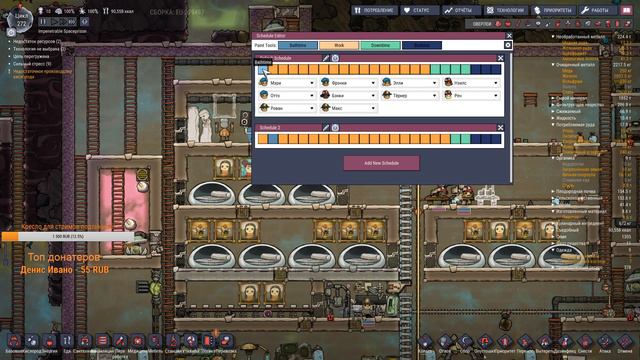Open Работы jobs tab
Viewport: 640px width, 360px height.
[598, 10]
